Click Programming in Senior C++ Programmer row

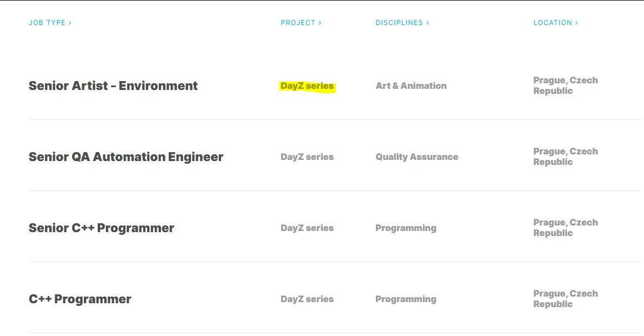406,228
